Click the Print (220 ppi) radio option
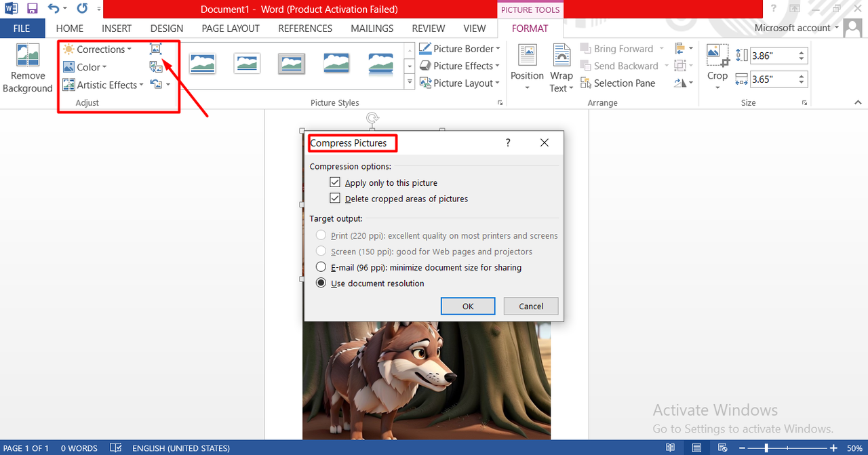The height and width of the screenshot is (455, 868). click(x=321, y=235)
